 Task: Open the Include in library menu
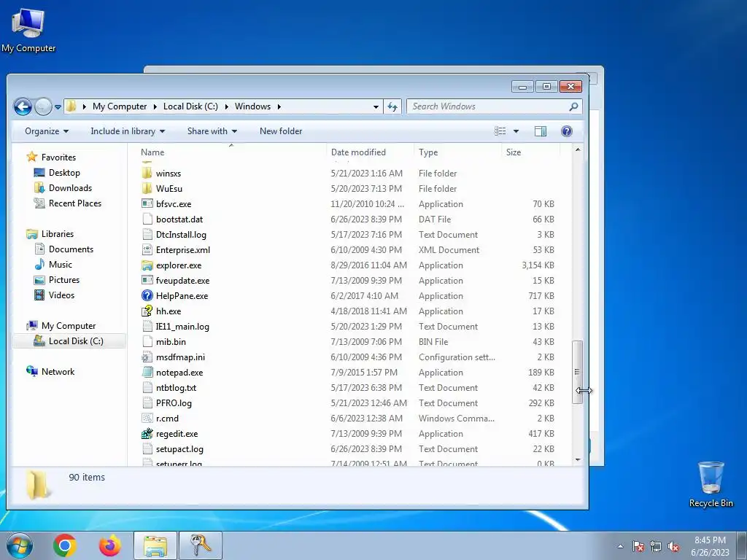(x=128, y=131)
